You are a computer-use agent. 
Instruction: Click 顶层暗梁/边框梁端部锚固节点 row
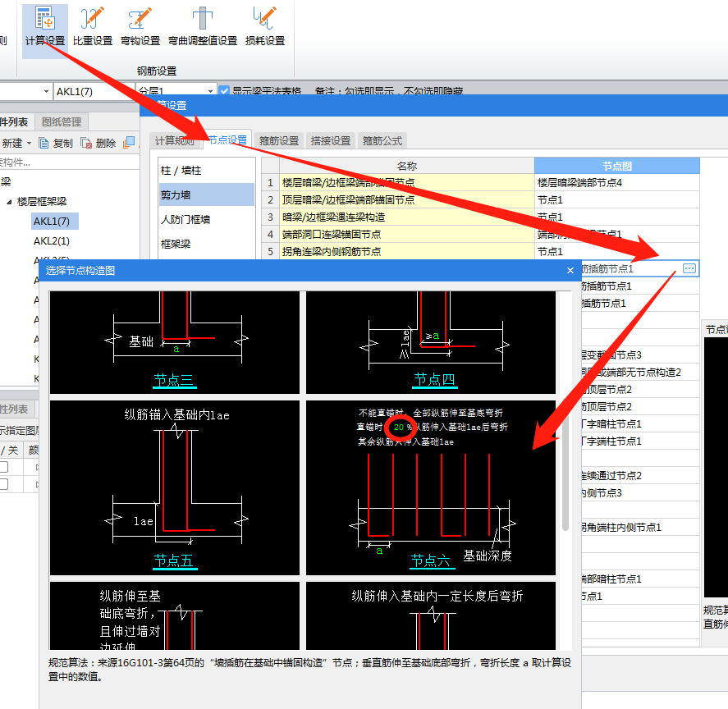(x=406, y=199)
